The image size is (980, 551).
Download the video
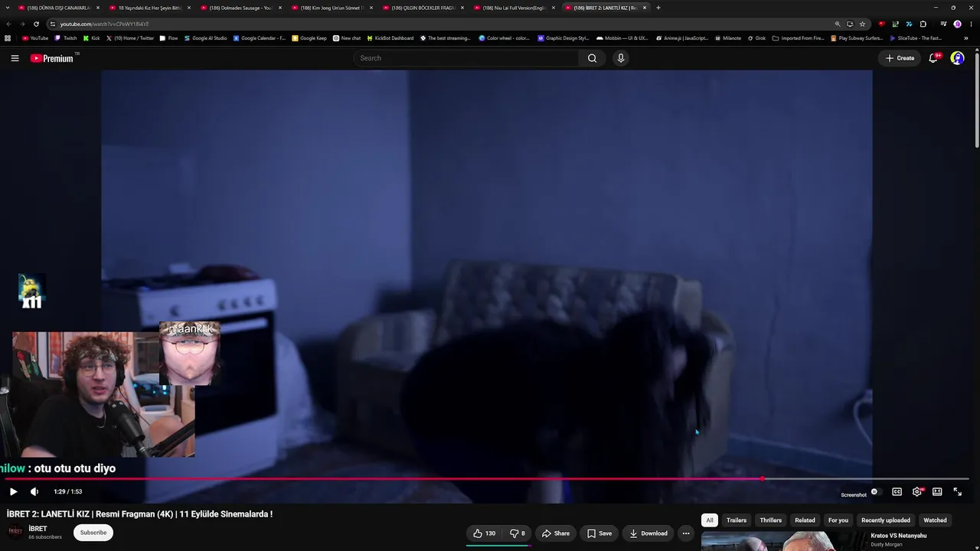[648, 533]
